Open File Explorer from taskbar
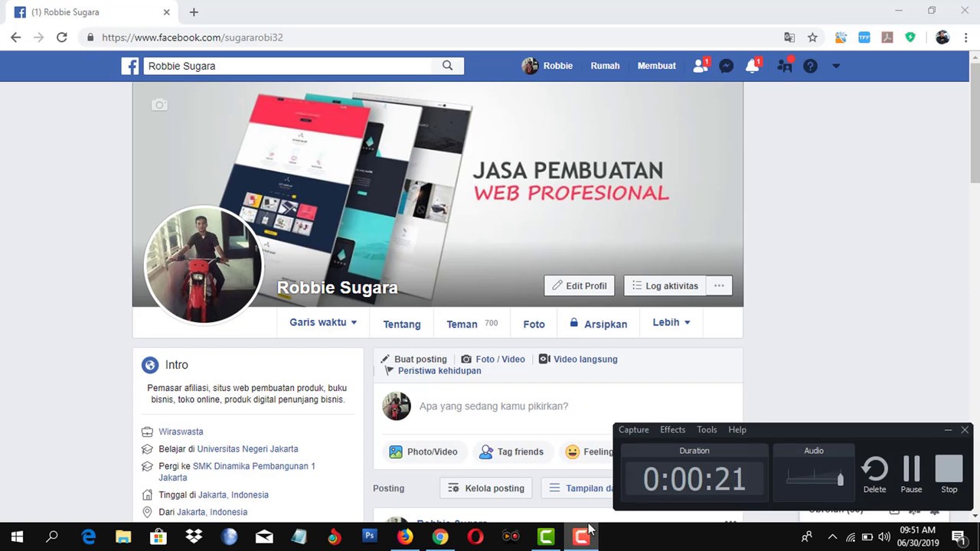Image resolution: width=980 pixels, height=551 pixels. coord(123,537)
